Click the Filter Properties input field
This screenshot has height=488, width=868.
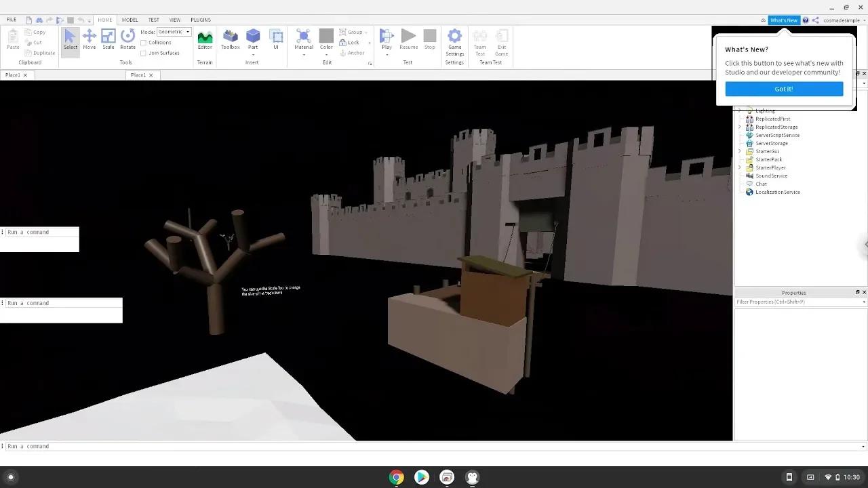pos(787,302)
